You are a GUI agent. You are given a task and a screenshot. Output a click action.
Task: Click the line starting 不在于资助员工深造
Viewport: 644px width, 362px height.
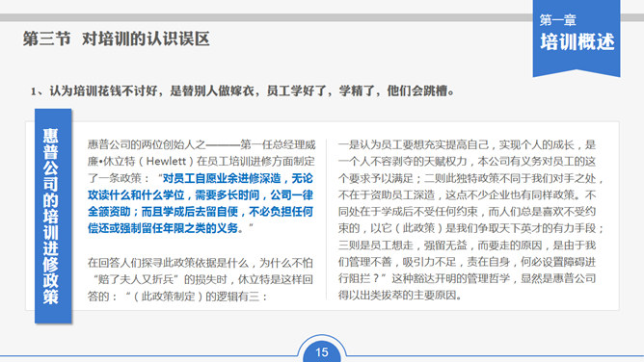(x=467, y=194)
